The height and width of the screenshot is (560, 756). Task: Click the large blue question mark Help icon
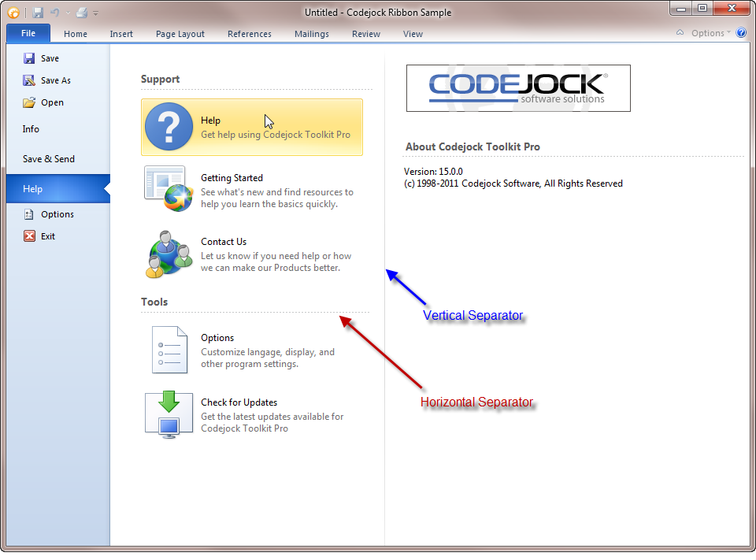(x=169, y=126)
